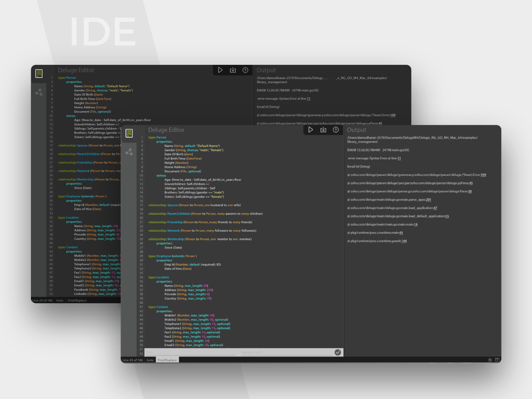Follow the deluge.Parse:30 link in front output
Screen dimensions: 532x399
[x=470, y=191]
